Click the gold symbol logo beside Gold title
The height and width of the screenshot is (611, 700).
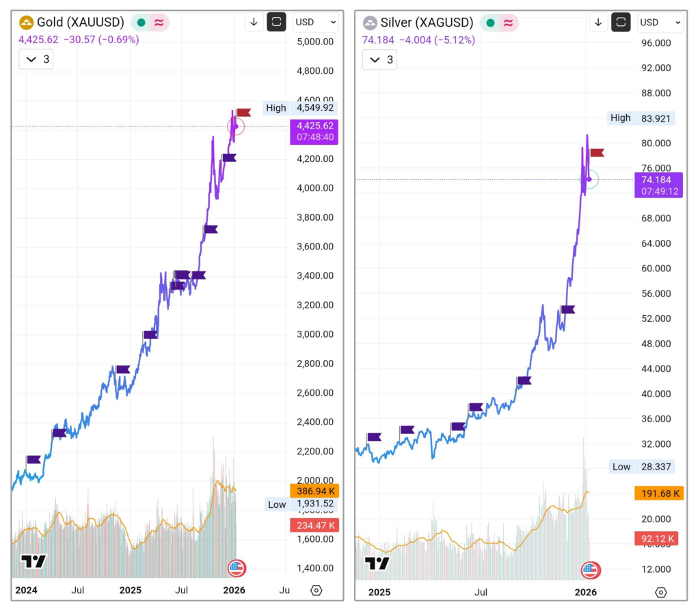(x=26, y=23)
